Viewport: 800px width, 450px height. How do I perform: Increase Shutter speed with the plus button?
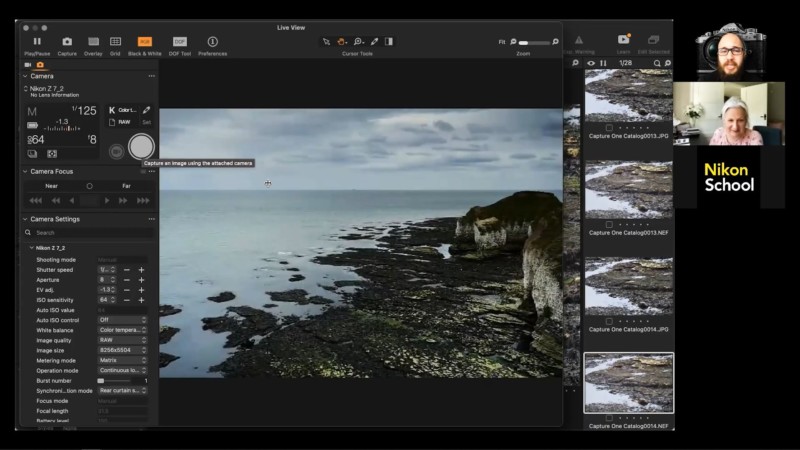click(141, 270)
